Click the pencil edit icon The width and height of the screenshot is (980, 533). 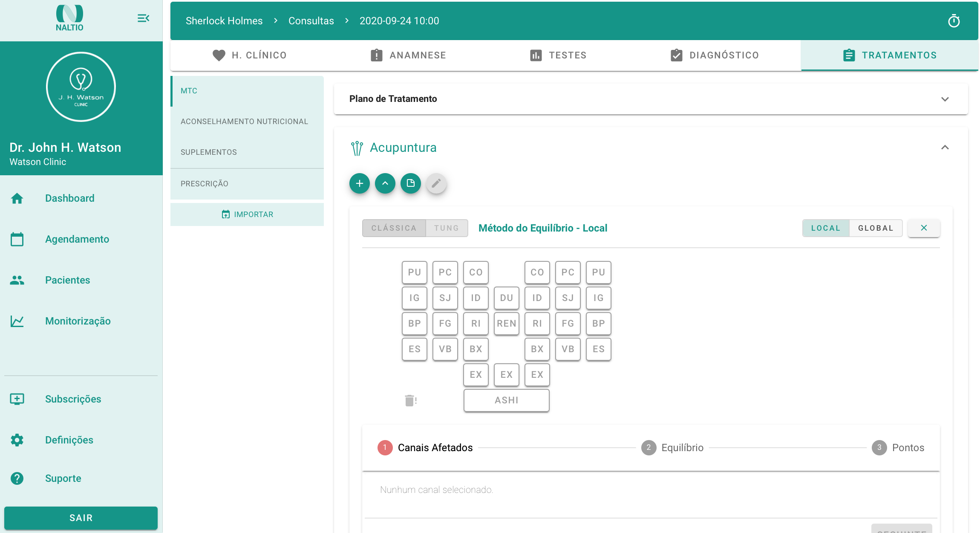pos(436,183)
